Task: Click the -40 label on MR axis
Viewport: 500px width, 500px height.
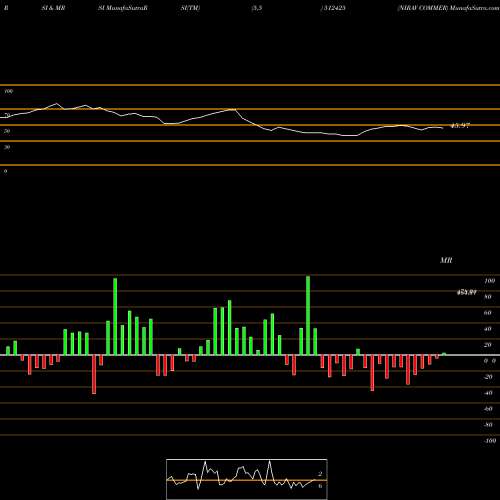Action: (x=488, y=393)
